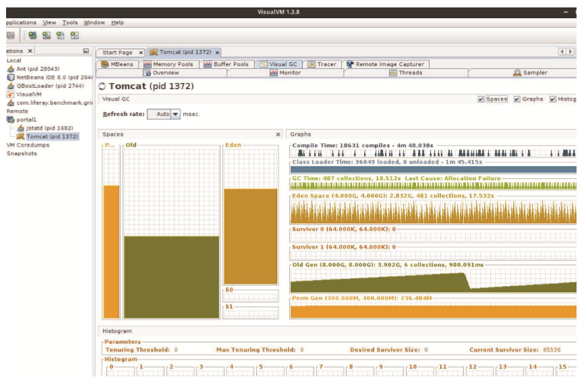588x392 pixels.
Task: Close the Applications panel
Action: [x=30, y=51]
